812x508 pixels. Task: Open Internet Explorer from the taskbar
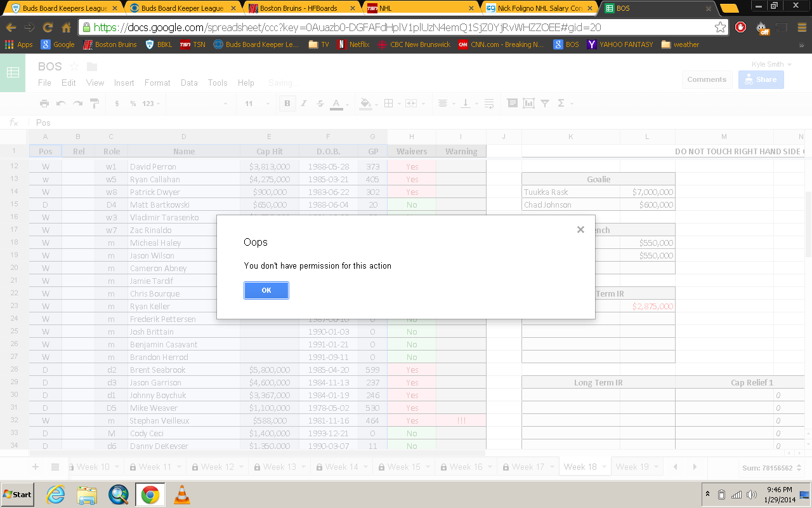pyautogui.click(x=55, y=494)
